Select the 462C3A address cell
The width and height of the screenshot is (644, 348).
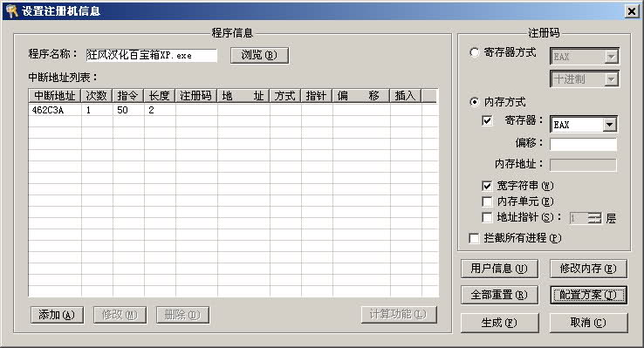point(55,110)
